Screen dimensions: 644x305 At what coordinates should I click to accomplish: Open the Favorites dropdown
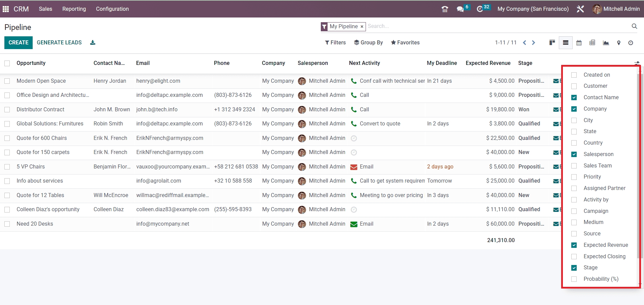[405, 43]
